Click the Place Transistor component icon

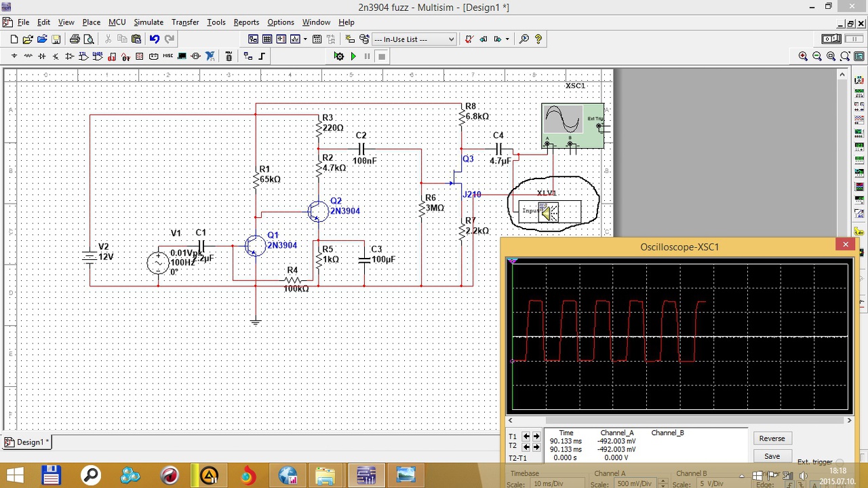(x=56, y=56)
